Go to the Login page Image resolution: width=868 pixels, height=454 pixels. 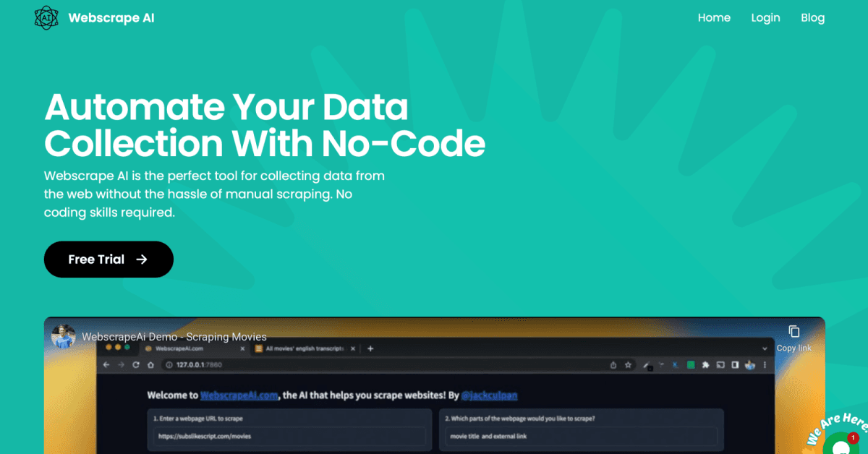(765, 18)
